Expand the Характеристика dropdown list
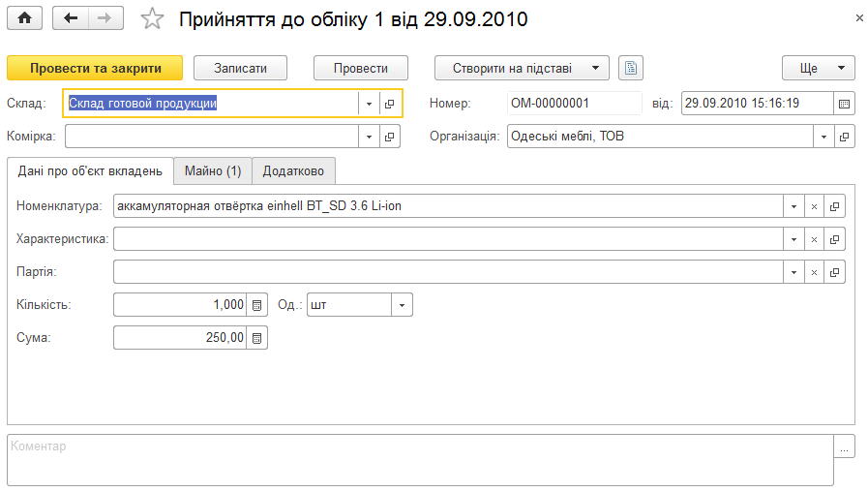This screenshot has width=868, height=492. point(793,239)
